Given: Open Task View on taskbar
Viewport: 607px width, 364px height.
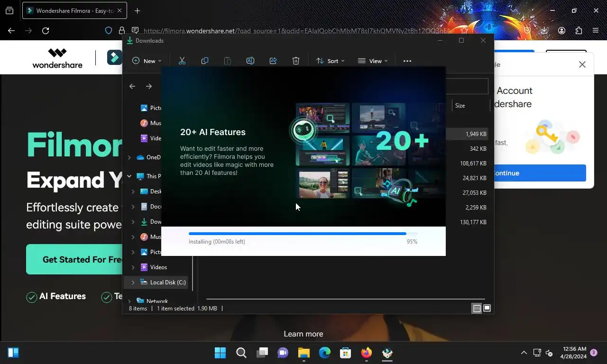Looking at the screenshot, I should click(x=262, y=353).
